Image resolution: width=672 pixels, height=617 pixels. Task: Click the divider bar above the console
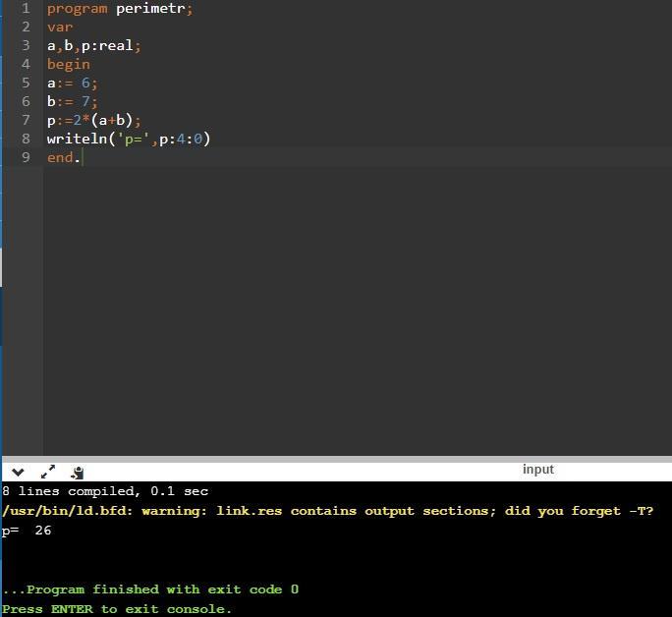point(337,459)
